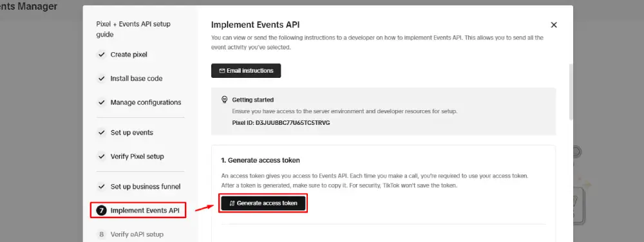Screen dimensions: 644x242
Task: Go to the Set up events step
Action: (132, 133)
